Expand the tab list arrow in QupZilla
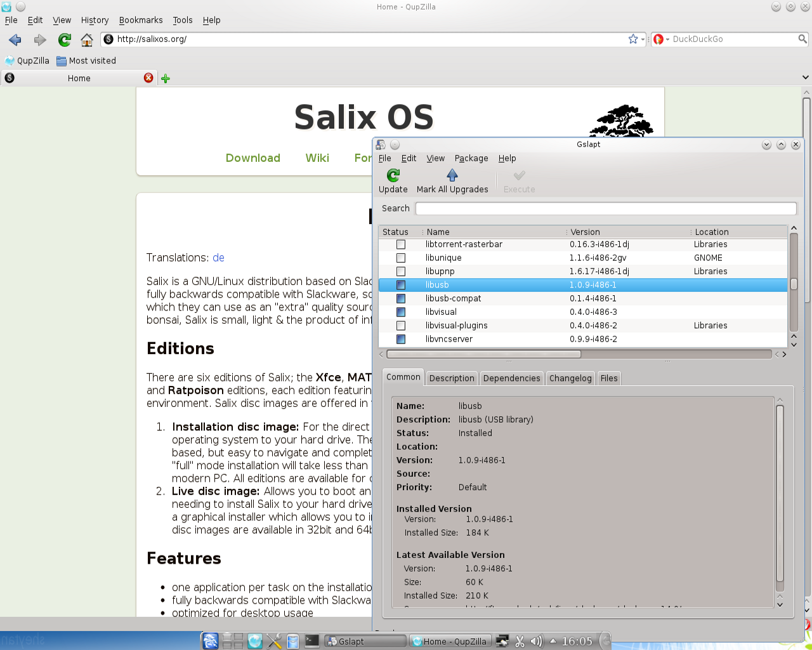The width and height of the screenshot is (812, 650). 806,78
